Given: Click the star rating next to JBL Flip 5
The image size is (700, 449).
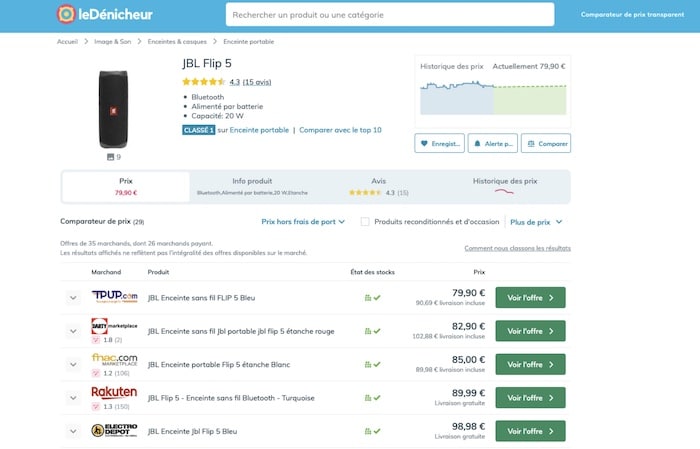Looking at the screenshot, I should [203, 82].
